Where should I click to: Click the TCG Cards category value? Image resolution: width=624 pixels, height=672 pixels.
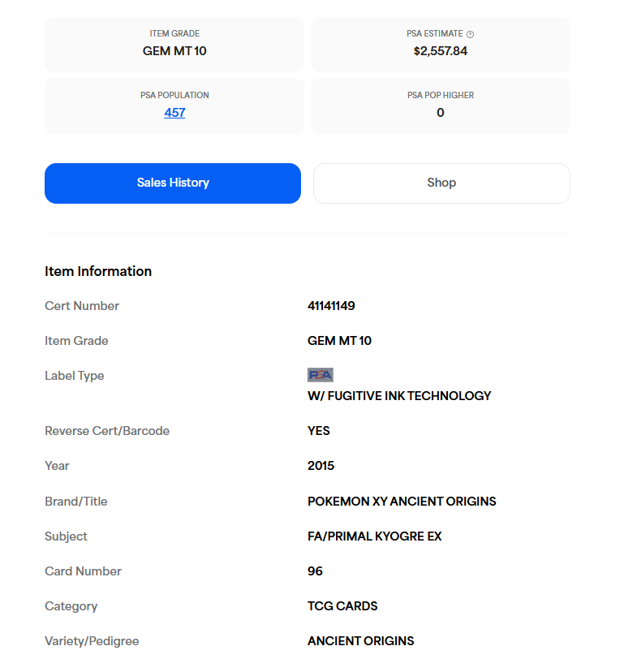pyautogui.click(x=342, y=606)
